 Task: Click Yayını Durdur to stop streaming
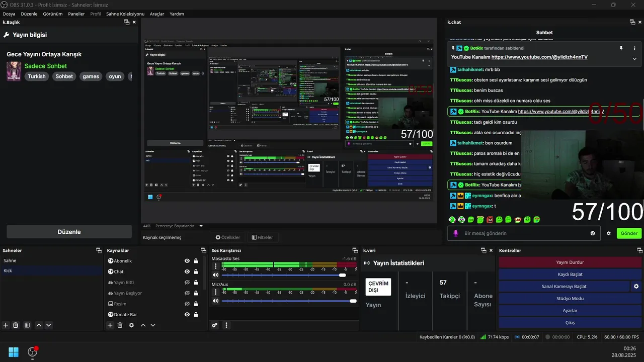point(570,262)
